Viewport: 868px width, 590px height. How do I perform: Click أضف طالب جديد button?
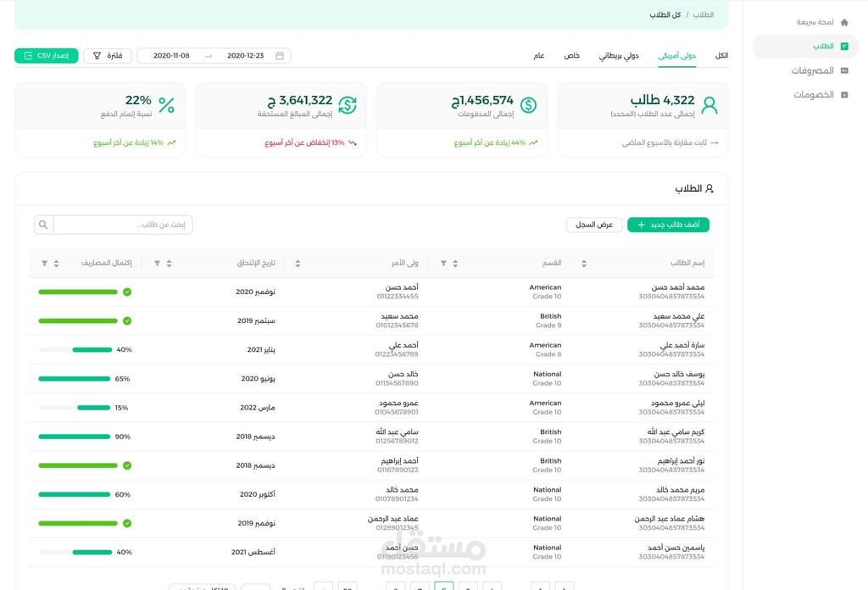(668, 225)
